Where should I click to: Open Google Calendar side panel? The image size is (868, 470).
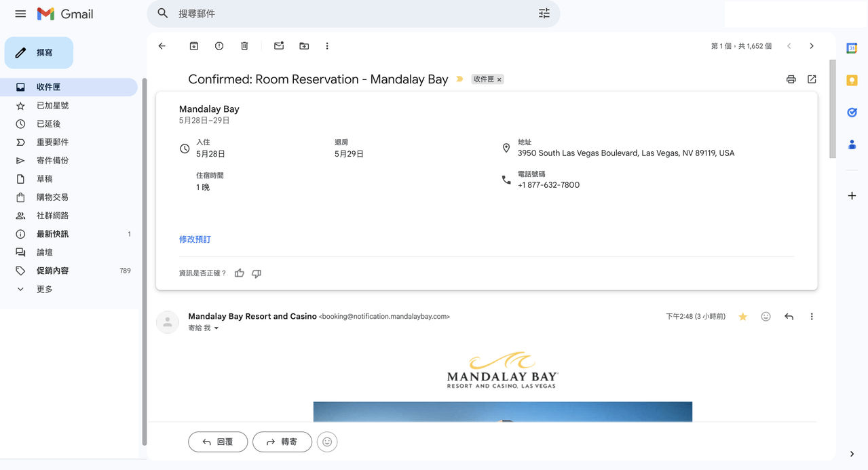[852, 48]
